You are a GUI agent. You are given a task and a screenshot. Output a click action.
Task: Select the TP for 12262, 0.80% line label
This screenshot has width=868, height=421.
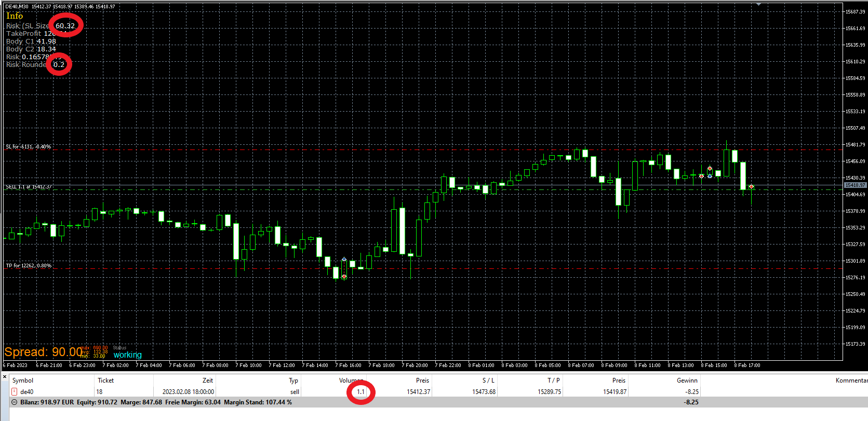pos(29,266)
